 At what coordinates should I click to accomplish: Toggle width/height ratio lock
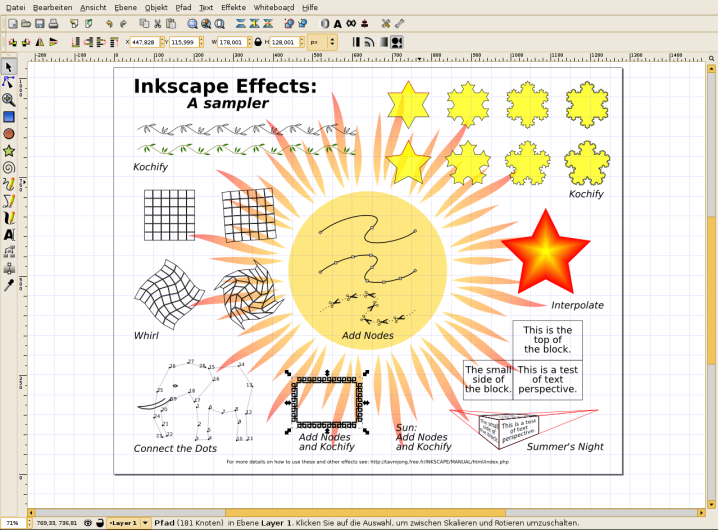pyautogui.click(x=258, y=42)
